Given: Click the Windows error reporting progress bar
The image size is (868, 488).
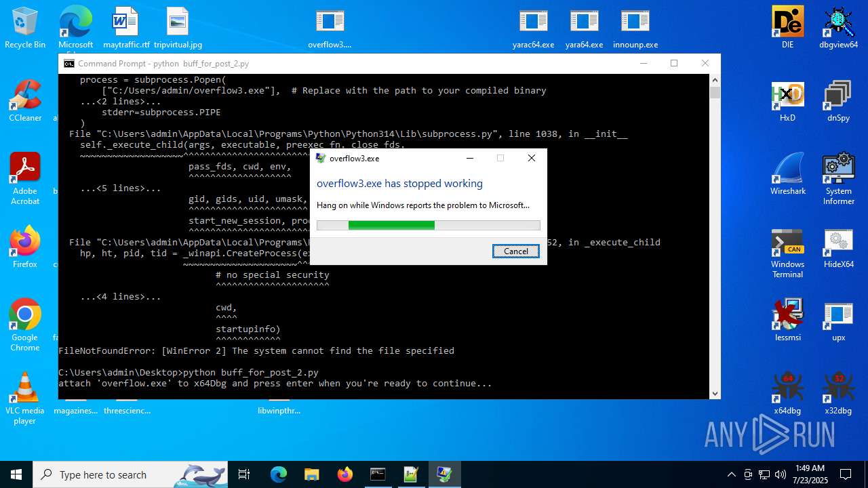Looking at the screenshot, I should click(429, 225).
